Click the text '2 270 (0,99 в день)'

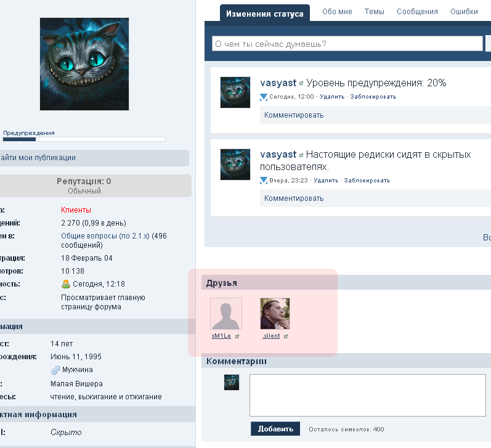point(94,223)
